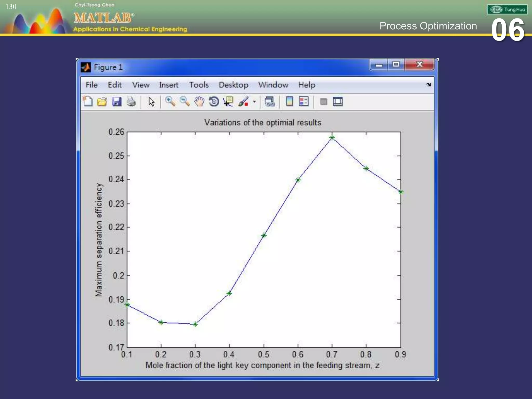The width and height of the screenshot is (532, 399).
Task: Open the Insert menu
Action: (169, 85)
